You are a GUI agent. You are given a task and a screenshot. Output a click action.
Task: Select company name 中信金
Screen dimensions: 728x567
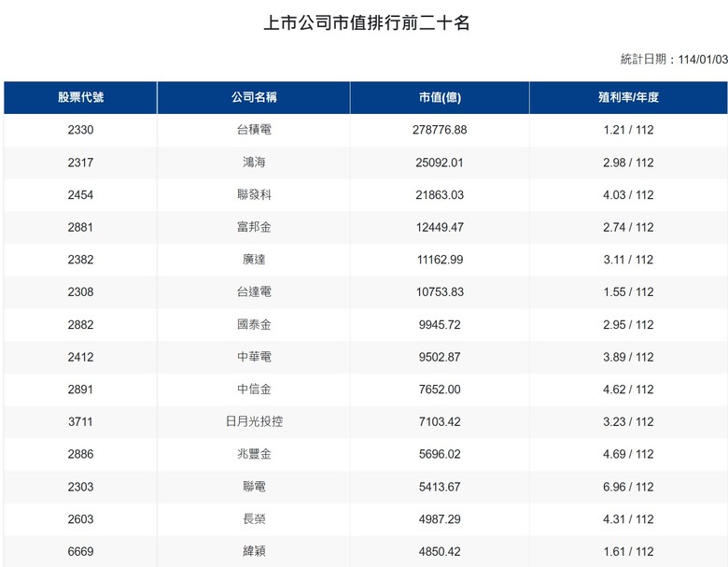coord(254,389)
